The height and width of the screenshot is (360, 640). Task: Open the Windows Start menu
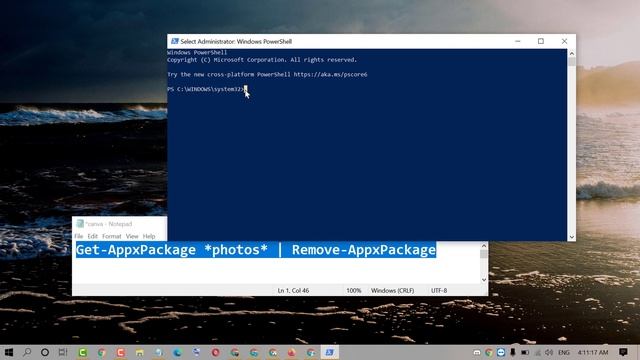pos(9,352)
